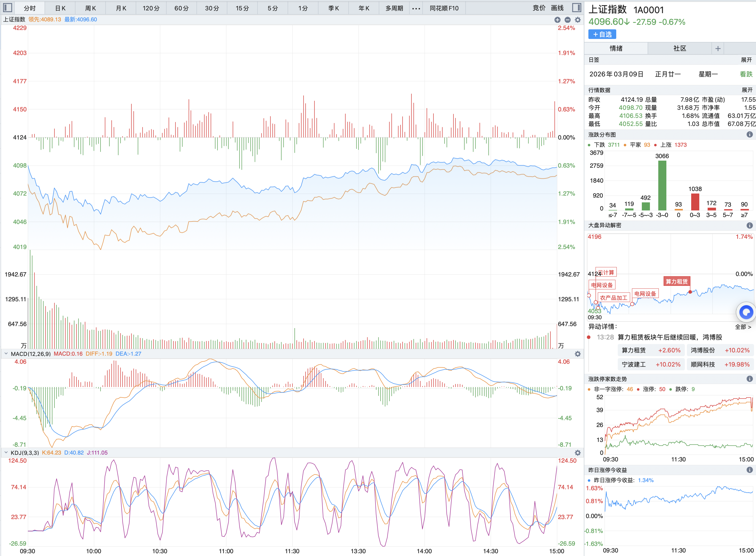Screen dimensions: 756x556
Task: Open the floating blue assistant icon
Action: coord(746,312)
